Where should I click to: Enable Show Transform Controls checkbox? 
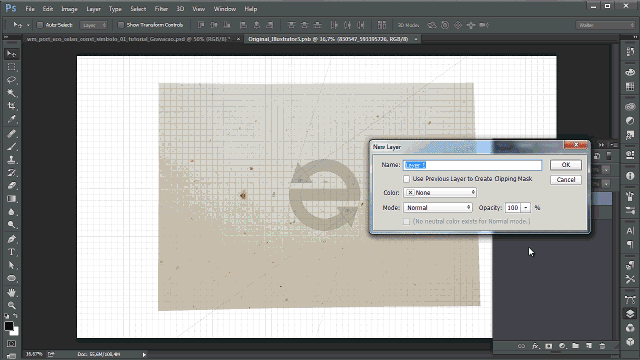121,25
